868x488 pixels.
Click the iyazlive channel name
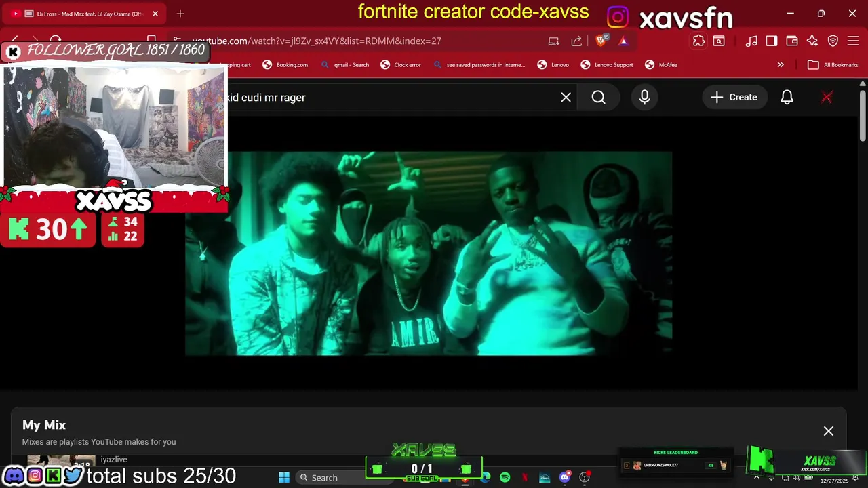click(114, 460)
